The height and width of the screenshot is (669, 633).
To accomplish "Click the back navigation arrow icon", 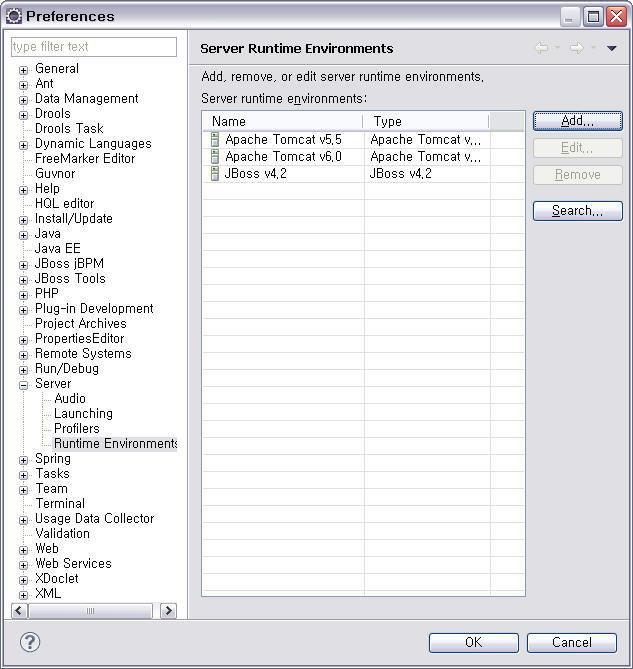I will pos(542,48).
